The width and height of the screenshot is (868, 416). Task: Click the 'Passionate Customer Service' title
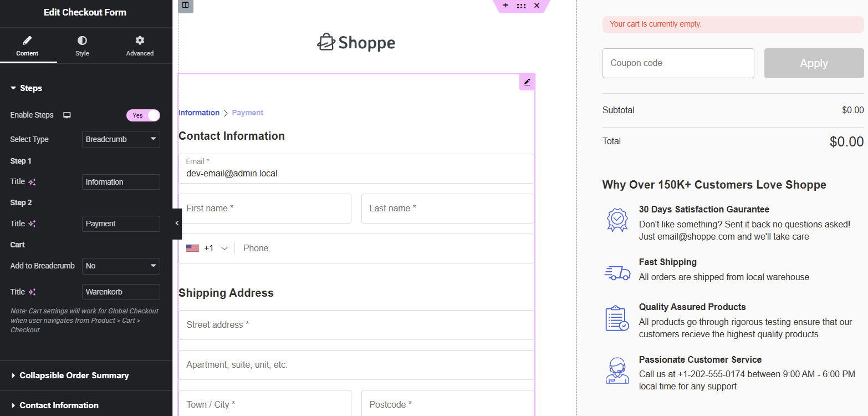pos(700,359)
